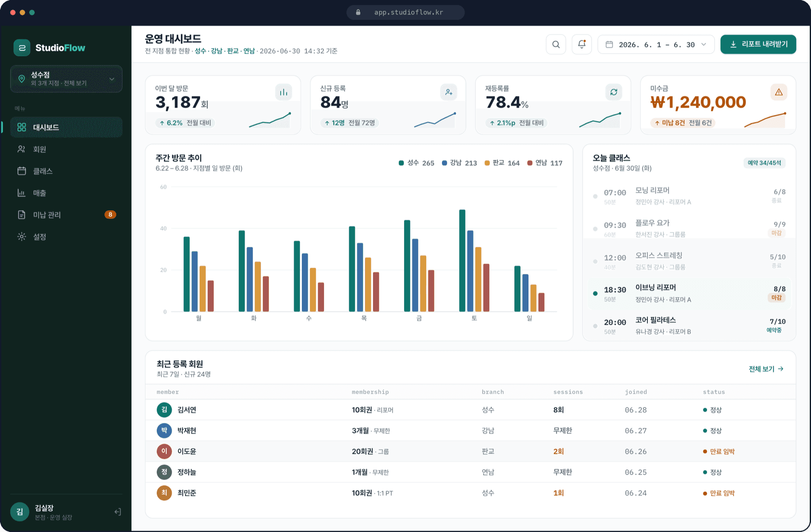Open the search icon in header

pyautogui.click(x=556, y=45)
